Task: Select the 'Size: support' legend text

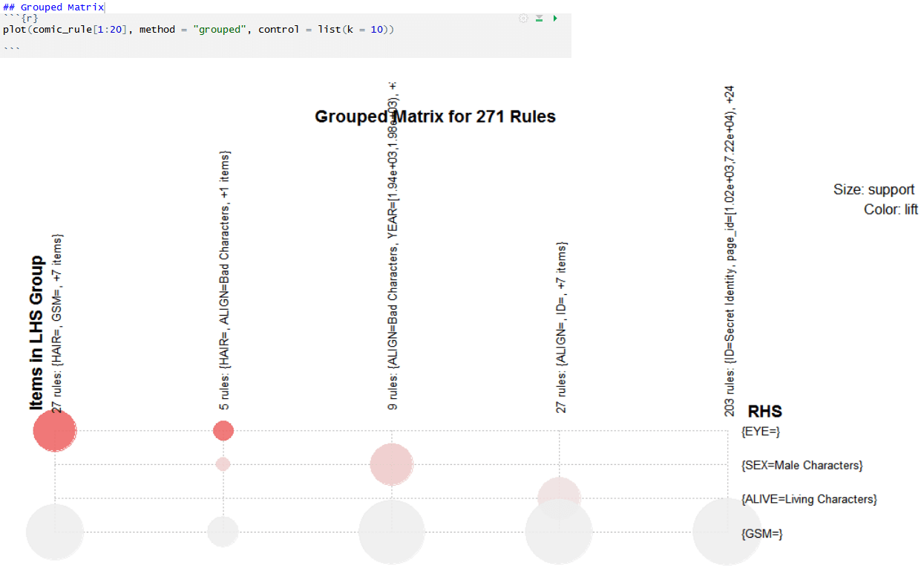Action: pyautogui.click(x=874, y=190)
